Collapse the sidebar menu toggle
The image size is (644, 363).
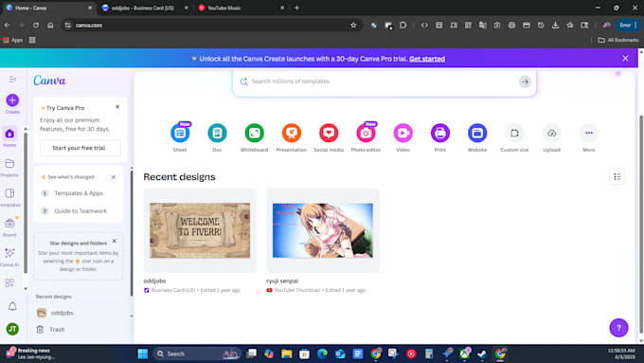(12, 79)
